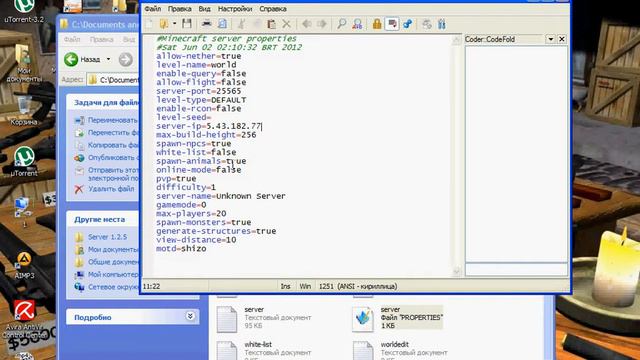The width and height of the screenshot is (640, 360).
Task: Expand the Подробно panel chevron
Action: pos(190,316)
